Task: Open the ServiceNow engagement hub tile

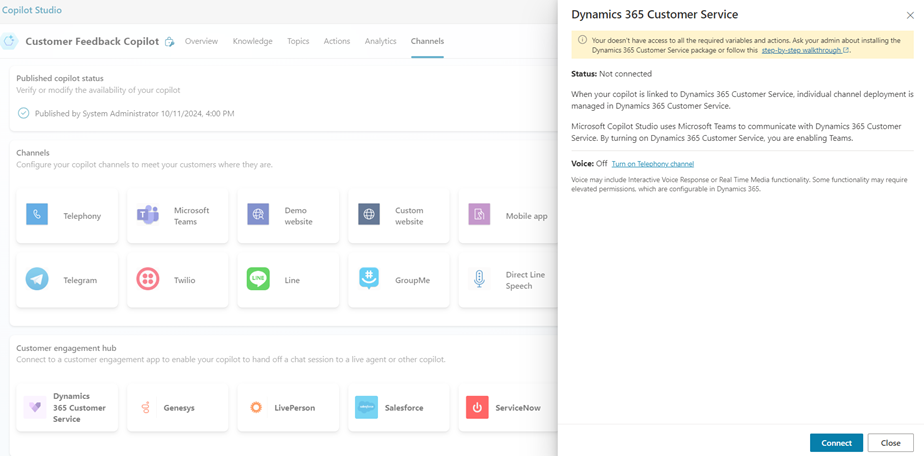Action: (x=508, y=408)
